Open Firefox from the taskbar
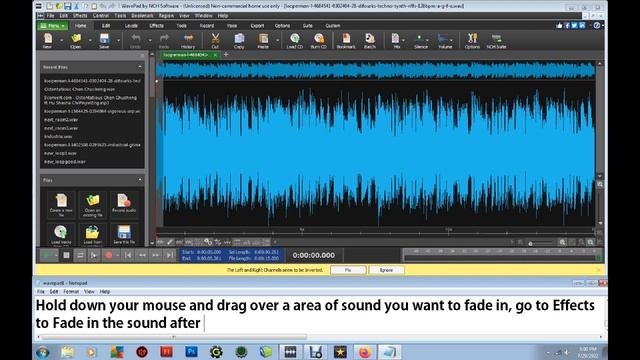Viewport: 640px width, 360px height. [x=365, y=351]
